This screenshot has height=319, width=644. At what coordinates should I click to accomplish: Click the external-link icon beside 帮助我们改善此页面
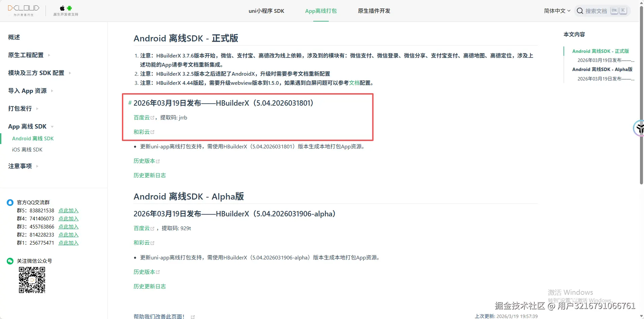tap(193, 317)
